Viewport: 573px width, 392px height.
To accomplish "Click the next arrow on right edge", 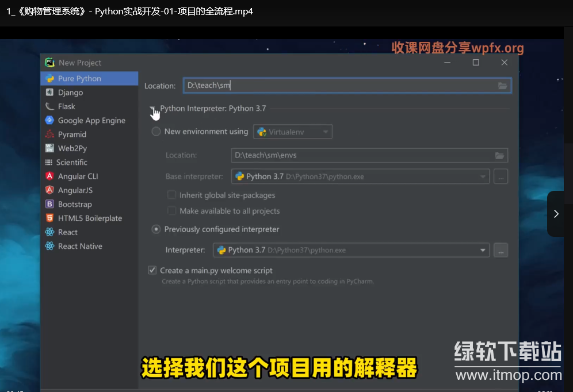I will (x=556, y=214).
